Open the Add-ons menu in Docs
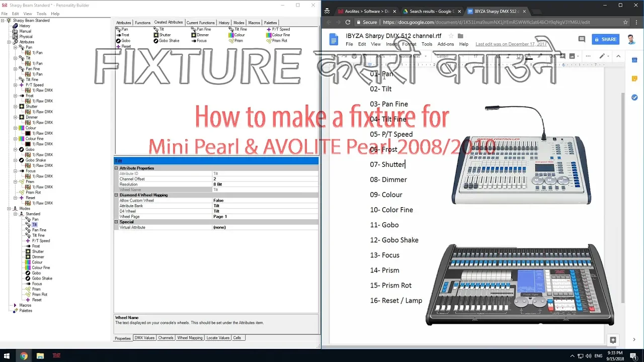 pos(445,44)
